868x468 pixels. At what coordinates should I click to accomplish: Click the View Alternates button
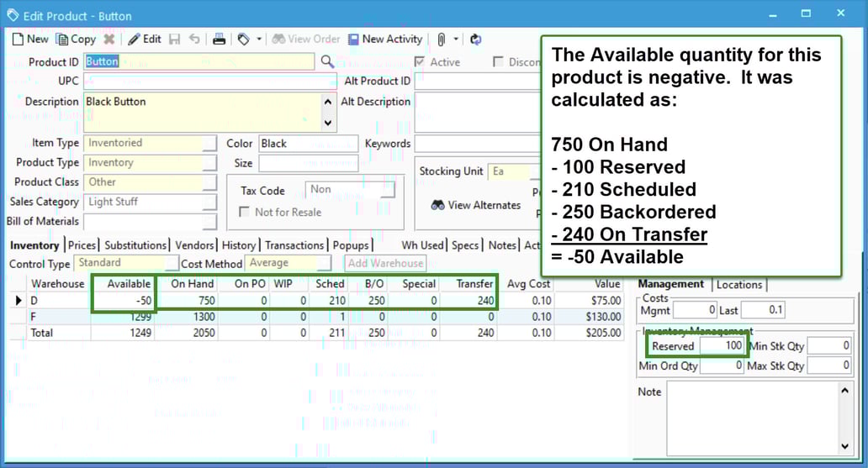[476, 205]
